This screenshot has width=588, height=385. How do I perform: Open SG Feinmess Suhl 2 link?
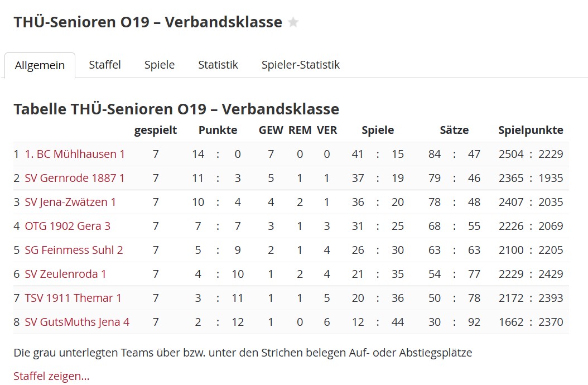[74, 250]
